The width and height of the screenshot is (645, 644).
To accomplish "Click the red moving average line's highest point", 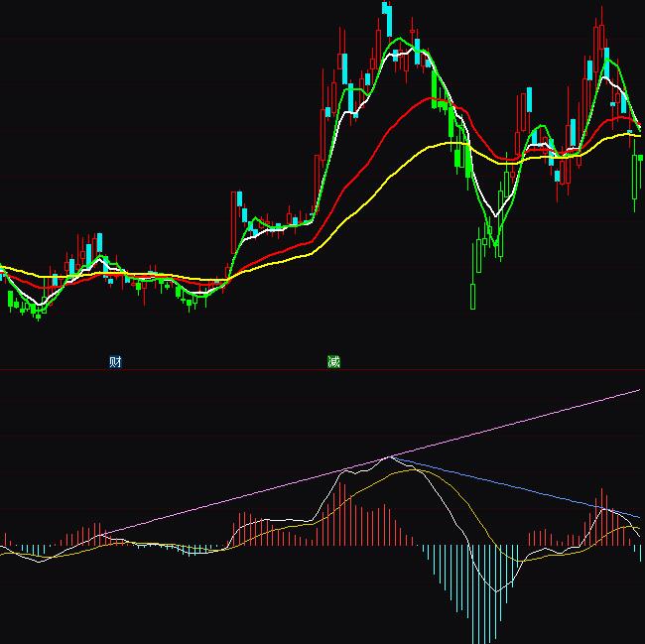I will pos(432,99).
